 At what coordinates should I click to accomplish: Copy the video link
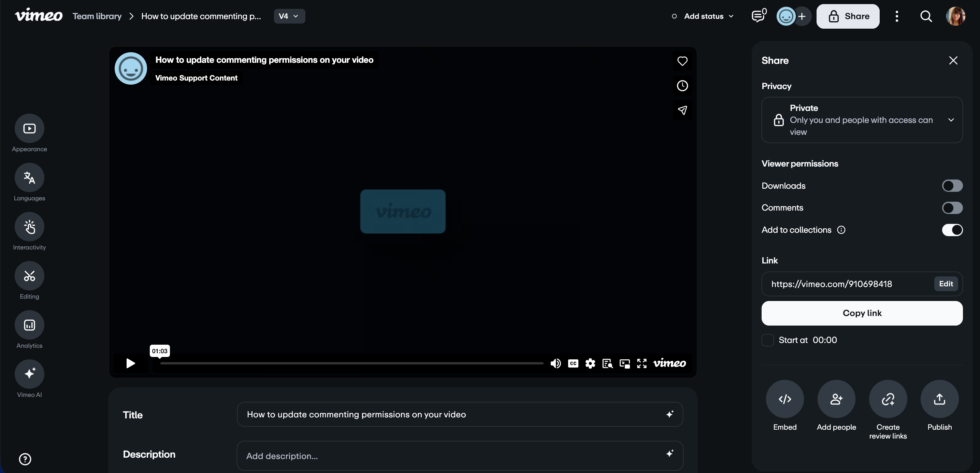coord(862,313)
